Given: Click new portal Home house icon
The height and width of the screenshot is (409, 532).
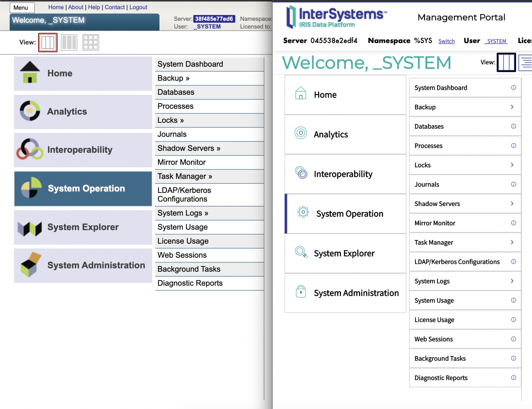Looking at the screenshot, I should click(301, 93).
